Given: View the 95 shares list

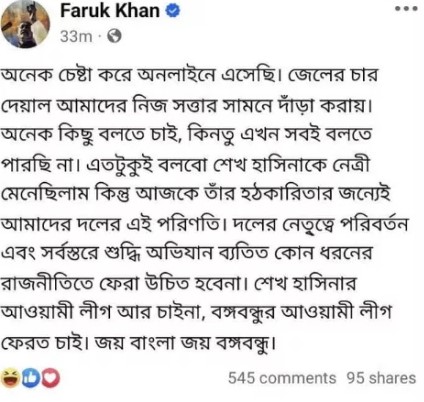Looking at the screenshot, I should [381, 378].
